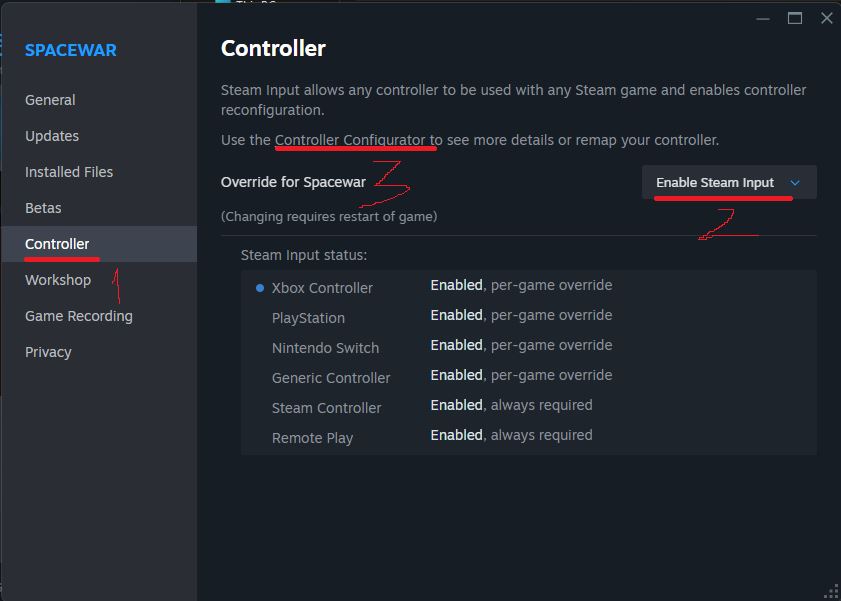This screenshot has width=841, height=601.
Task: Select the Generic Controller status row
Action: [x=330, y=377]
